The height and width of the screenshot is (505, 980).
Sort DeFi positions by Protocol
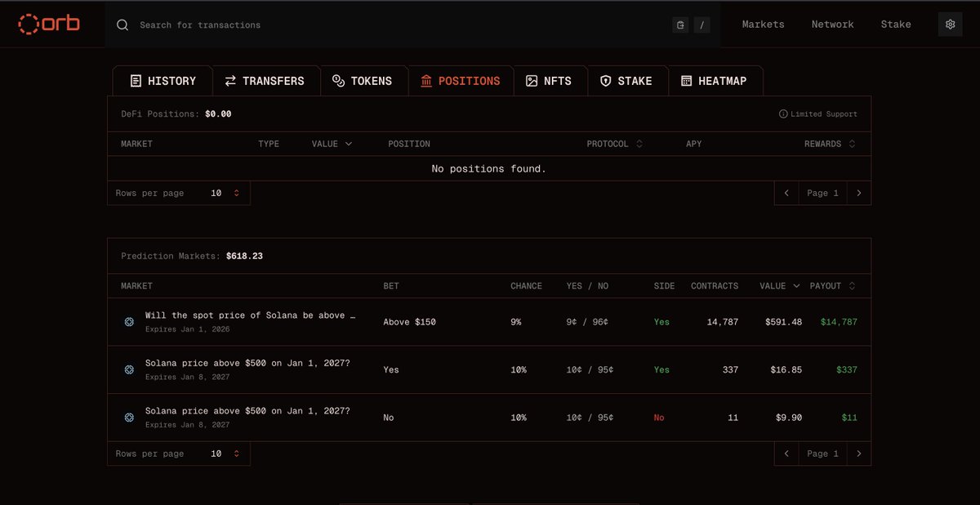615,144
